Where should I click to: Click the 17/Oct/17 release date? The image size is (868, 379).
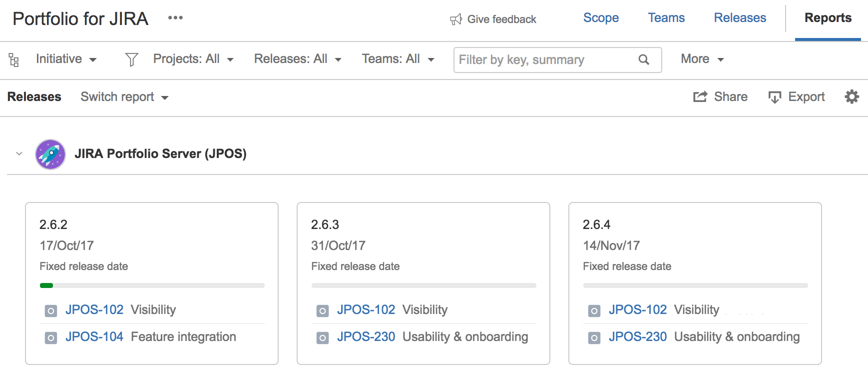(x=67, y=246)
